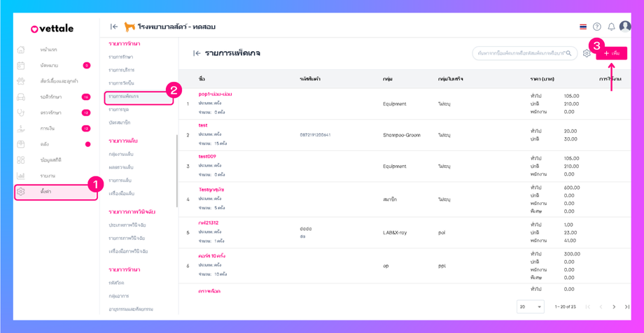Viewport: 644px width, 333px height.
Task: Open the test009 package link
Action: click(207, 157)
